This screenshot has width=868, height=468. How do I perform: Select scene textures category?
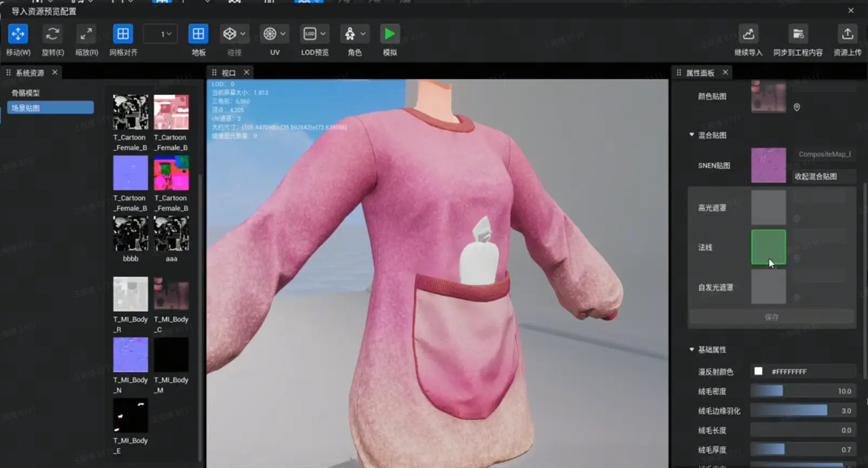pyautogui.click(x=50, y=108)
